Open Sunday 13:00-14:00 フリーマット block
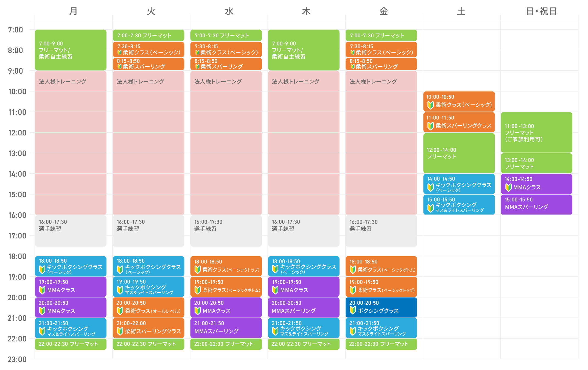This screenshot has width=588, height=370. (x=536, y=163)
